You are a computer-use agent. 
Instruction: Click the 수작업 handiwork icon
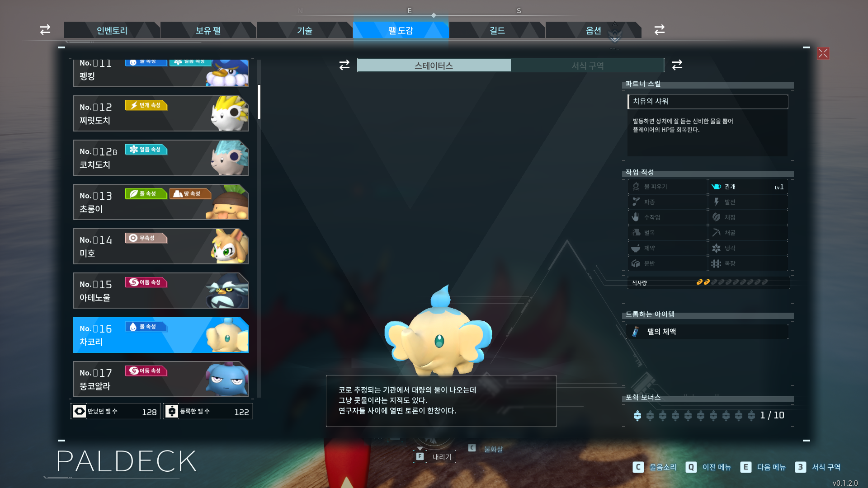pyautogui.click(x=636, y=217)
